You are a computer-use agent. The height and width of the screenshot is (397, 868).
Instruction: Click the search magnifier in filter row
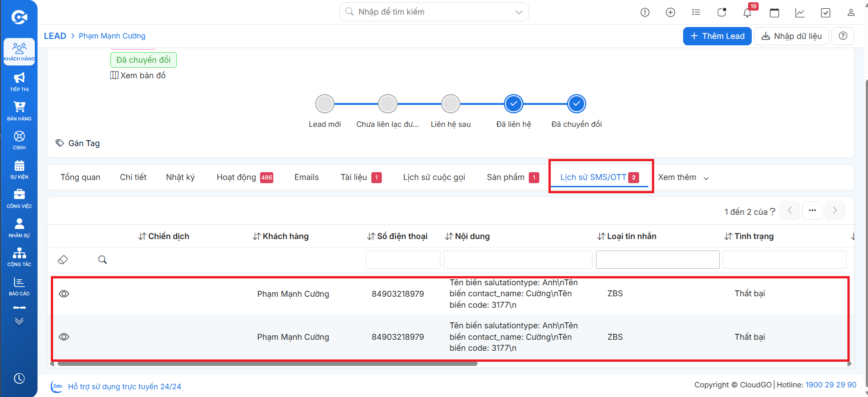point(103,260)
